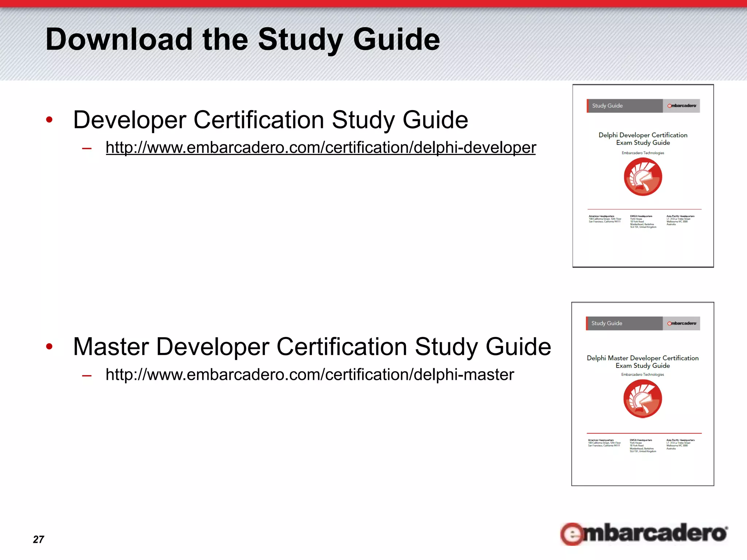Click the red bullet before Master Developer
The height and width of the screenshot is (560, 747).
tap(49, 346)
